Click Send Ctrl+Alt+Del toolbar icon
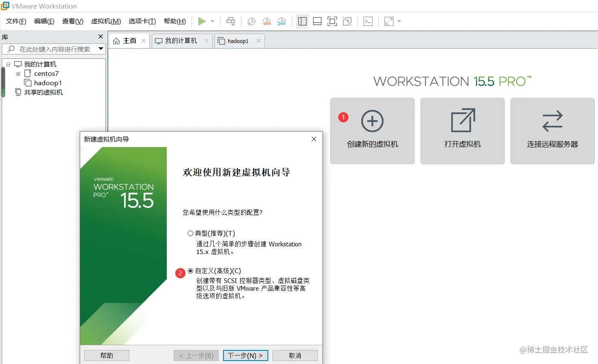 click(231, 21)
